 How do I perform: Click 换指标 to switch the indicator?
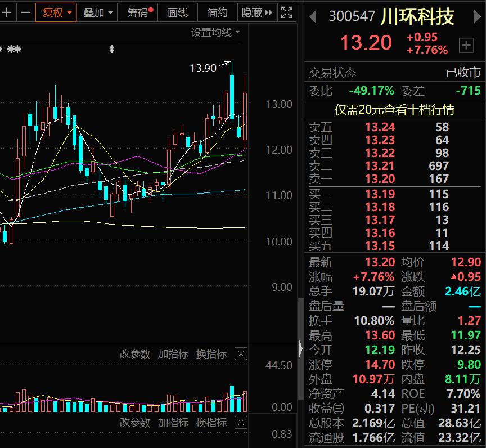coord(211,355)
